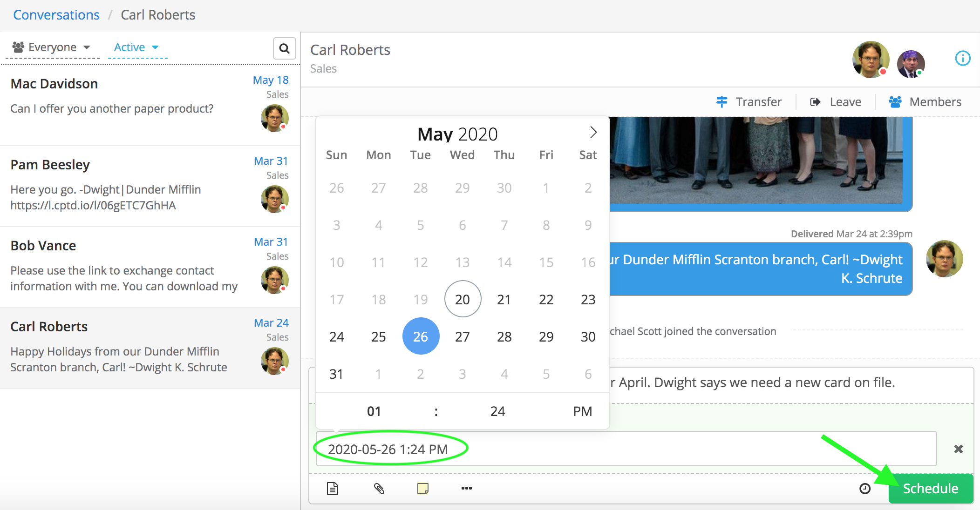Go to Conversations breadcrumb link

pyautogui.click(x=56, y=15)
